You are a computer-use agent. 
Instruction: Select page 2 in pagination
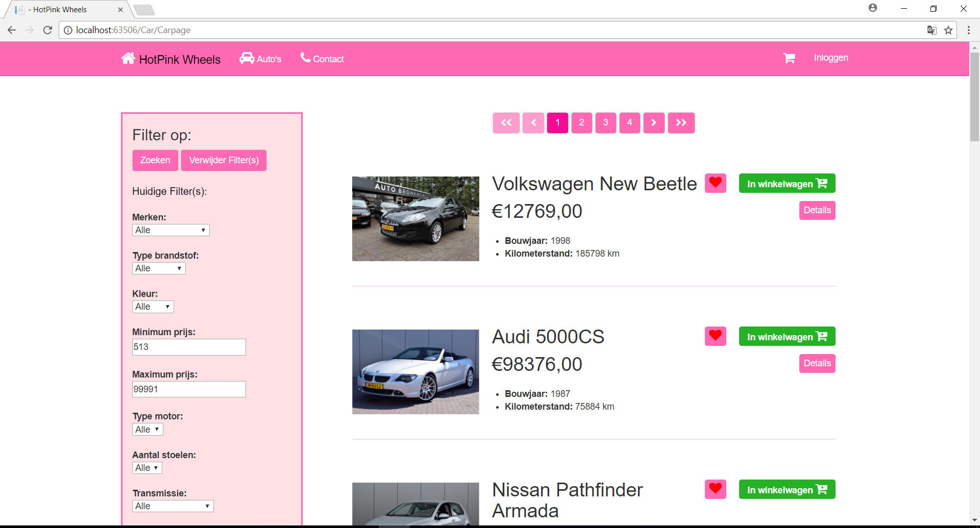582,122
